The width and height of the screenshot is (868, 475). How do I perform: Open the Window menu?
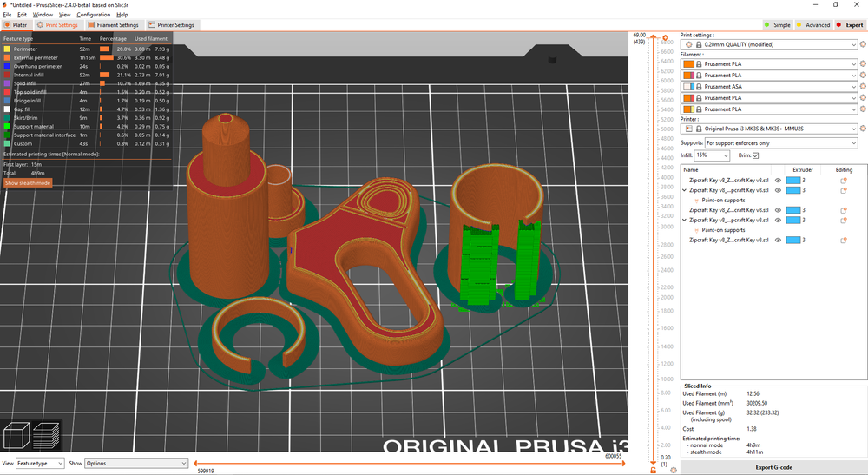pyautogui.click(x=43, y=15)
